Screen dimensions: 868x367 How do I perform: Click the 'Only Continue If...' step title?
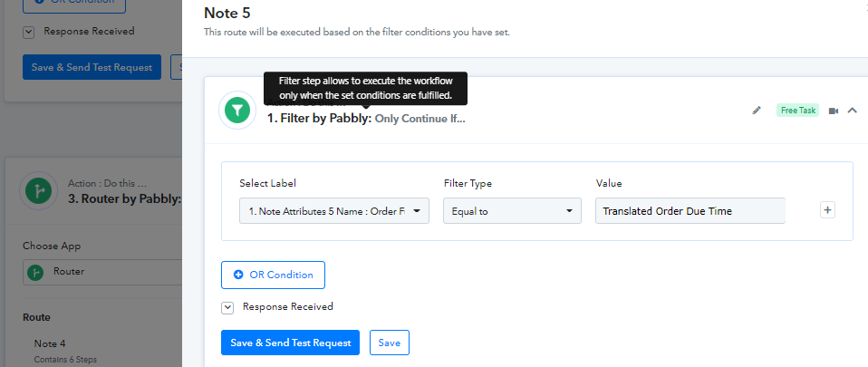click(x=420, y=119)
